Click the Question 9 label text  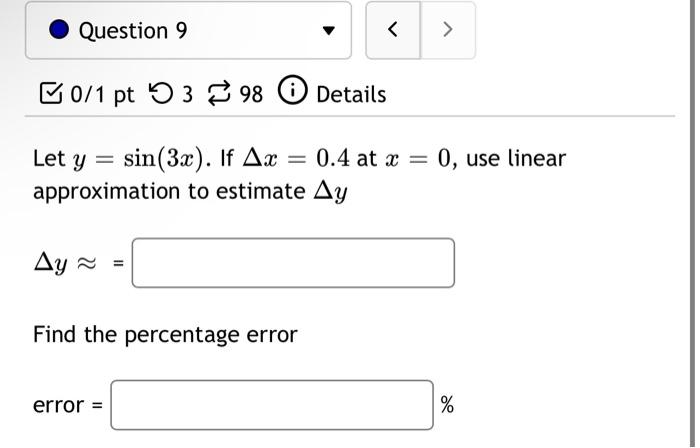133,31
